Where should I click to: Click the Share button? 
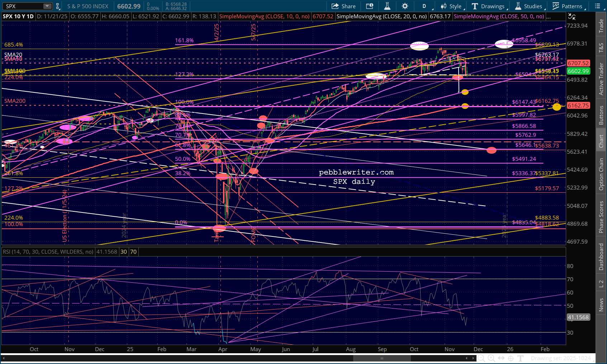pyautogui.click(x=343, y=6)
